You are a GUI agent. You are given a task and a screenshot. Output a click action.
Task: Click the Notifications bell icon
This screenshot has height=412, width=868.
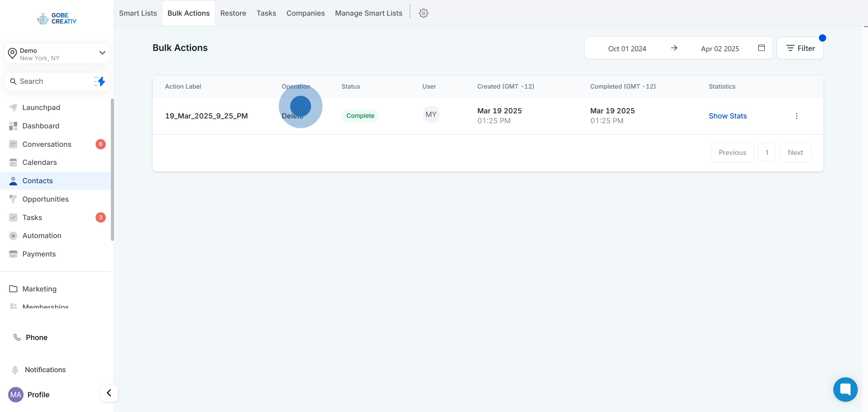[x=15, y=370]
